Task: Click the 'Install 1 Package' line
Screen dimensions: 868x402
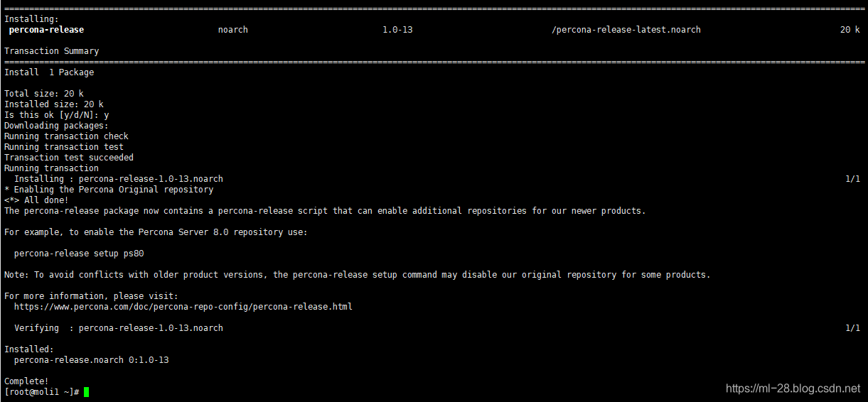Action: (49, 72)
